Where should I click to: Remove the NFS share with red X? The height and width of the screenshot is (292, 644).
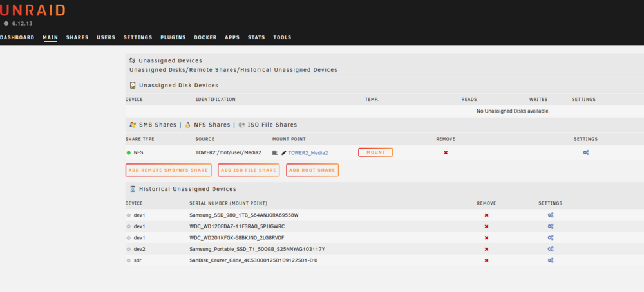(446, 152)
